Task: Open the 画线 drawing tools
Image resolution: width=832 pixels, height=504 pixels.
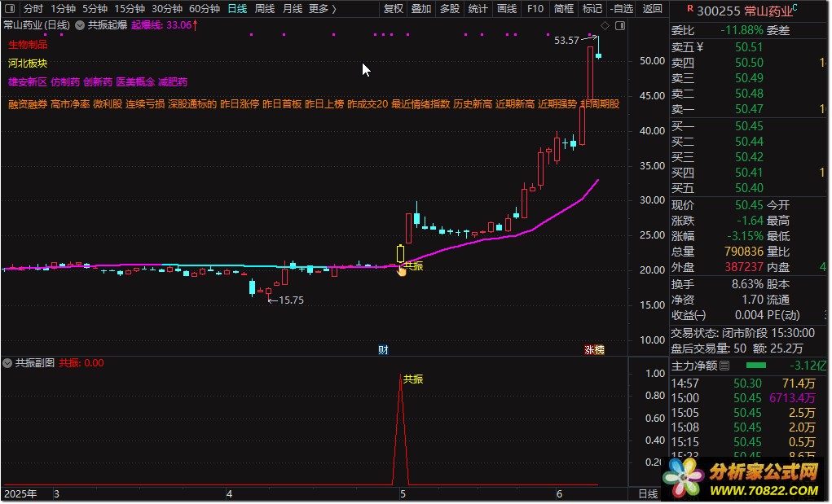Action: pos(506,8)
